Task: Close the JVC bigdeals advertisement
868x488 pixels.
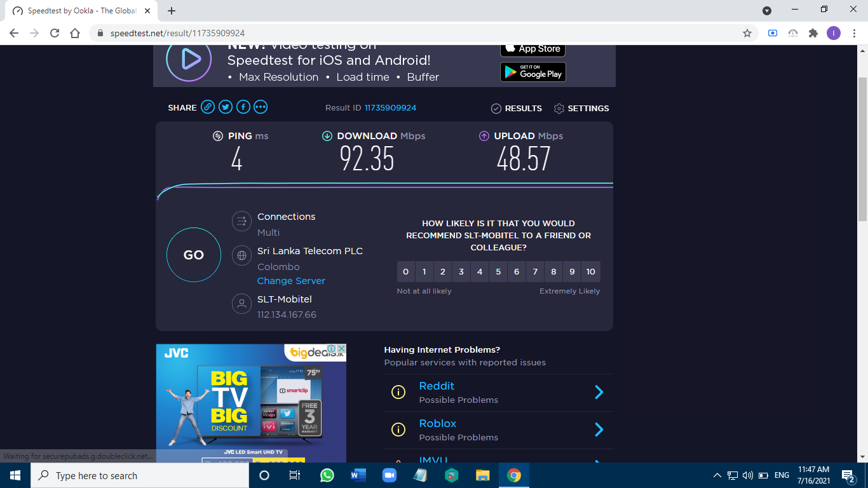Action: point(341,349)
